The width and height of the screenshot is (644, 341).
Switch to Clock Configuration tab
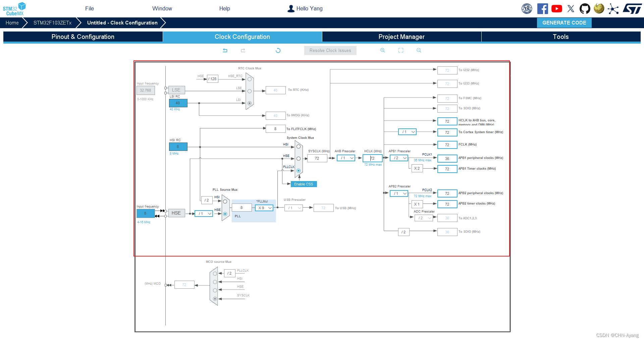242,37
